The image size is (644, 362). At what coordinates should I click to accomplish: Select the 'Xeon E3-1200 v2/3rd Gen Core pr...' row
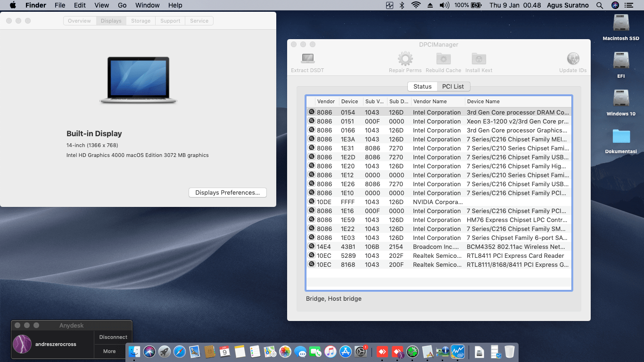tap(438, 121)
